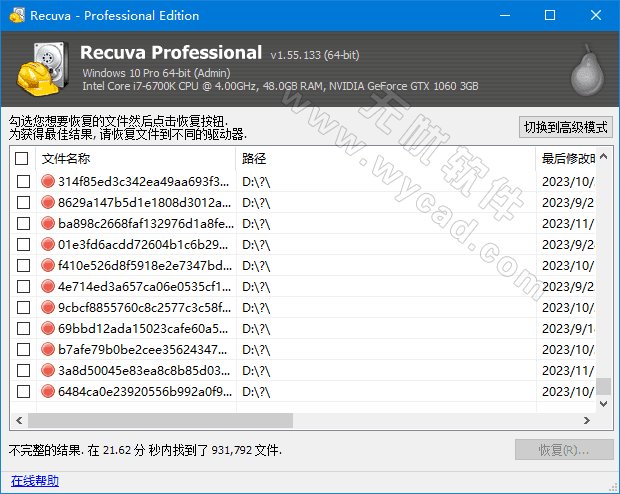
Task: Open the 在线帮助 online help link
Action: coord(35,481)
